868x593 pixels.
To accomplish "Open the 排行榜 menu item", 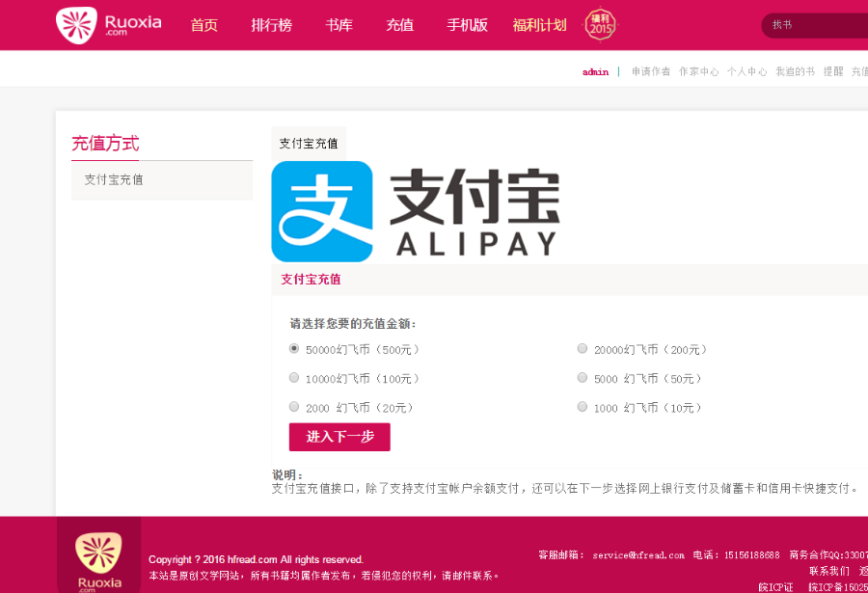I will pyautogui.click(x=271, y=25).
